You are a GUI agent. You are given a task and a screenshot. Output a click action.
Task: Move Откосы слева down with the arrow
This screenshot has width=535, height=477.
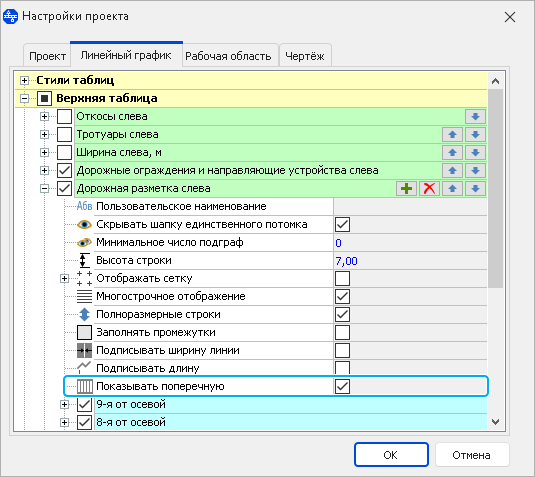click(x=475, y=116)
